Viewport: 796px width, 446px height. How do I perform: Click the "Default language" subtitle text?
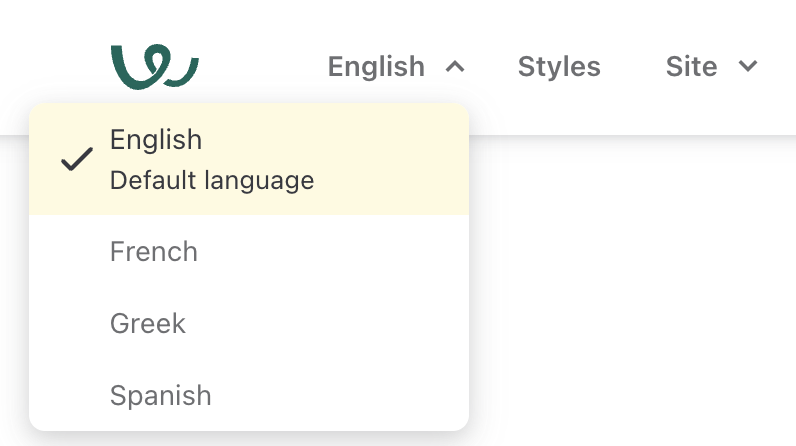tap(212, 181)
